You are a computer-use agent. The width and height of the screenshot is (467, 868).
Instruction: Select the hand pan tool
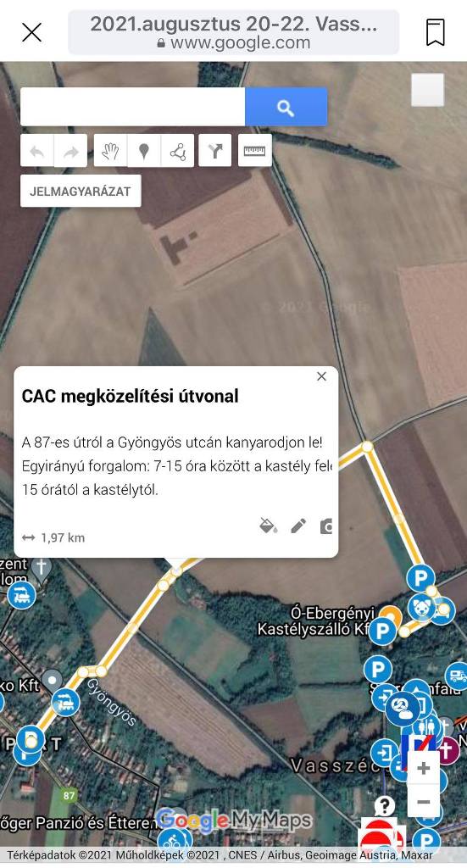click(111, 151)
